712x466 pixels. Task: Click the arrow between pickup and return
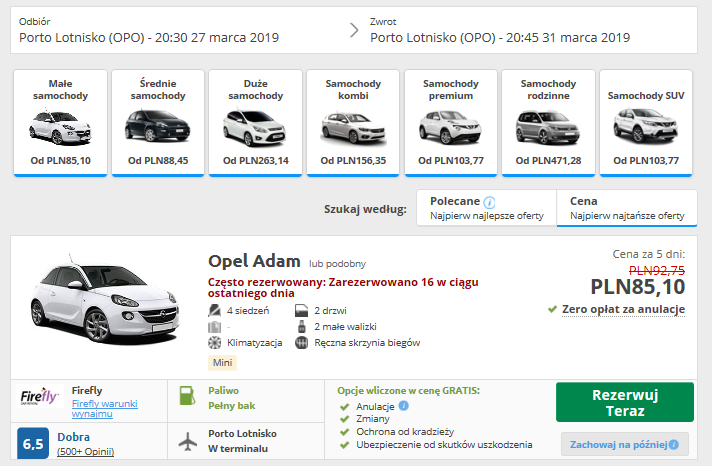(354, 30)
